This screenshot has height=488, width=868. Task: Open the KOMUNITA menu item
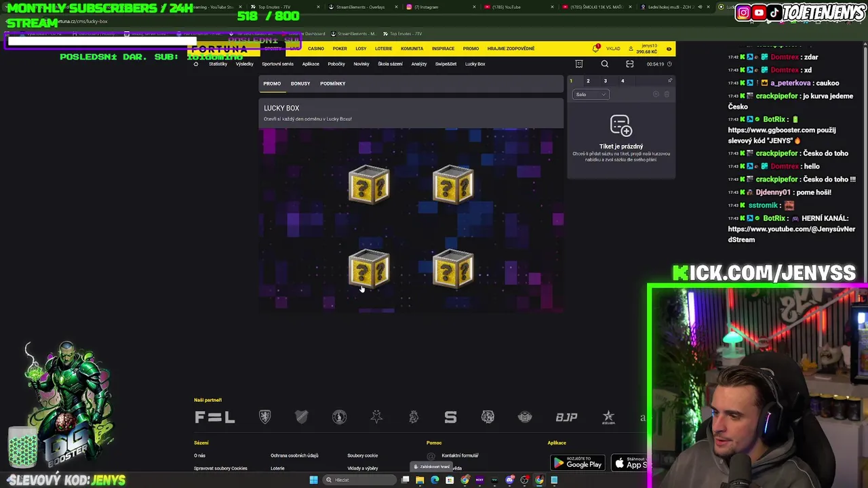point(412,49)
